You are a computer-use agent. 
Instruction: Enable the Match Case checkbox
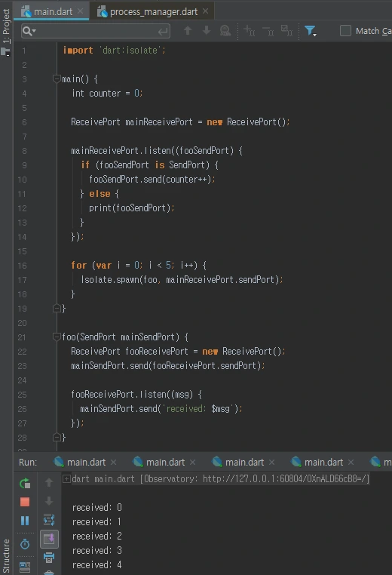point(345,30)
